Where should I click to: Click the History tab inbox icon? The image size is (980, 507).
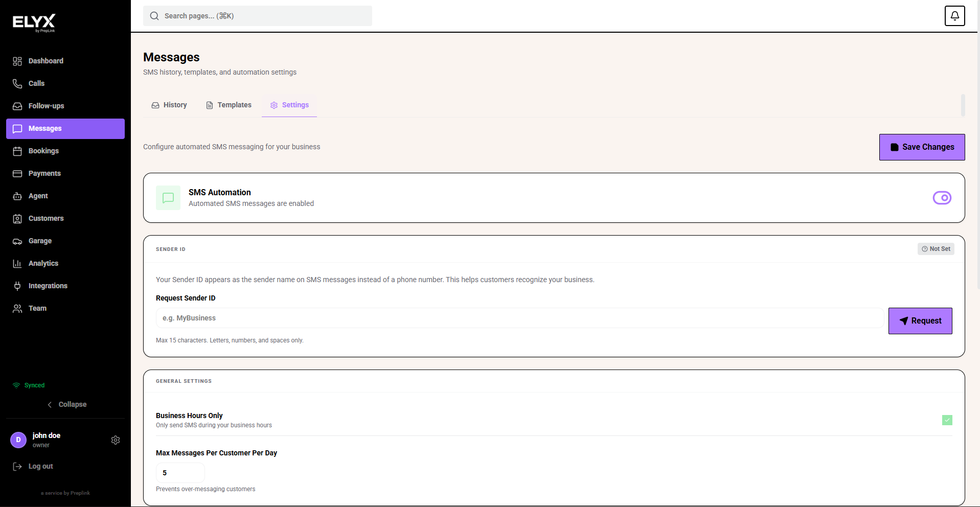(155, 105)
